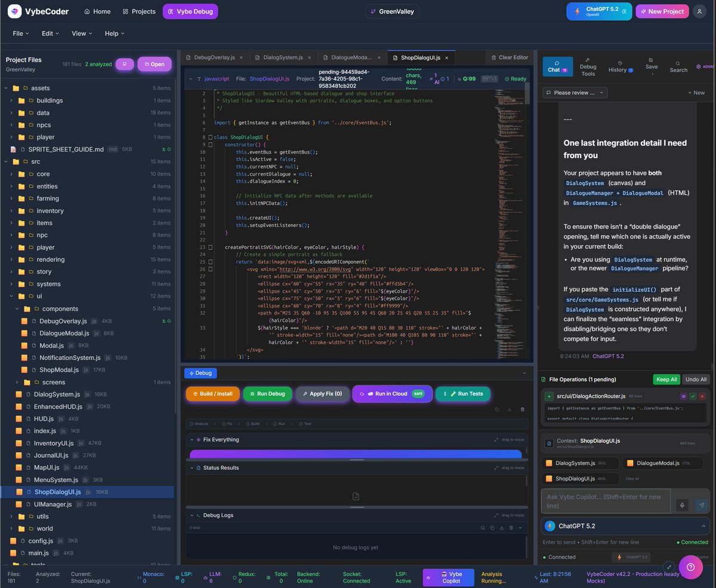This screenshot has width=716, height=588.
Task: Click the search icon in Debug Logs toolbar
Action: [x=483, y=528]
